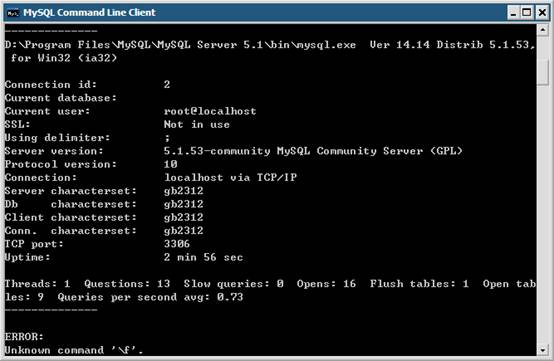Click the scrollbar up arrow
Viewport: 554px width, 361px height.
[x=543, y=30]
